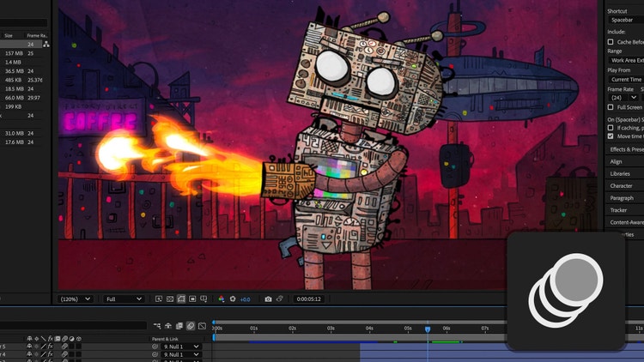This screenshot has height=362, width=644.
Task: Click the work area bar below ruler
Action: [360, 337]
